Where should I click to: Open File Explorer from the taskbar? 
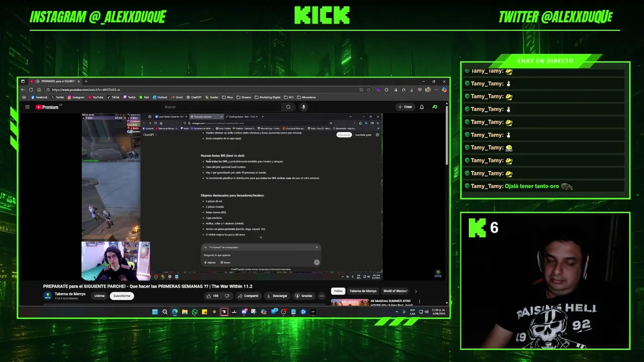185,312
